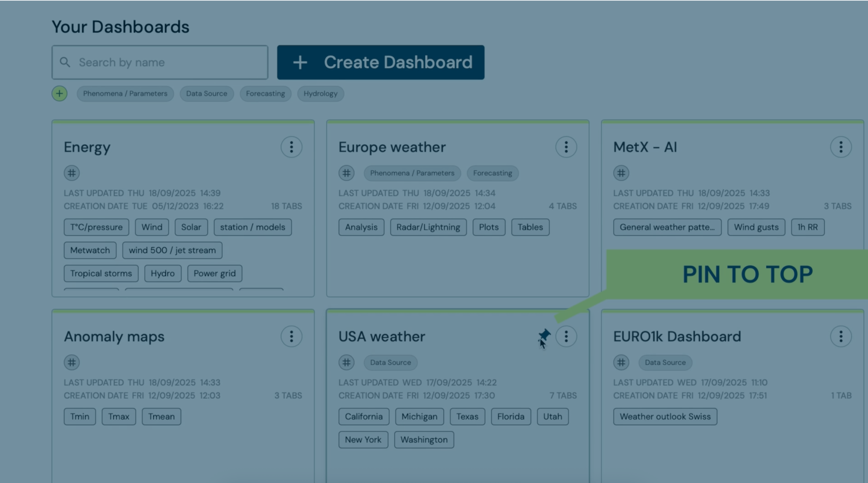868x483 pixels.
Task: Click the green plus add-tag filter icon
Action: (59, 94)
